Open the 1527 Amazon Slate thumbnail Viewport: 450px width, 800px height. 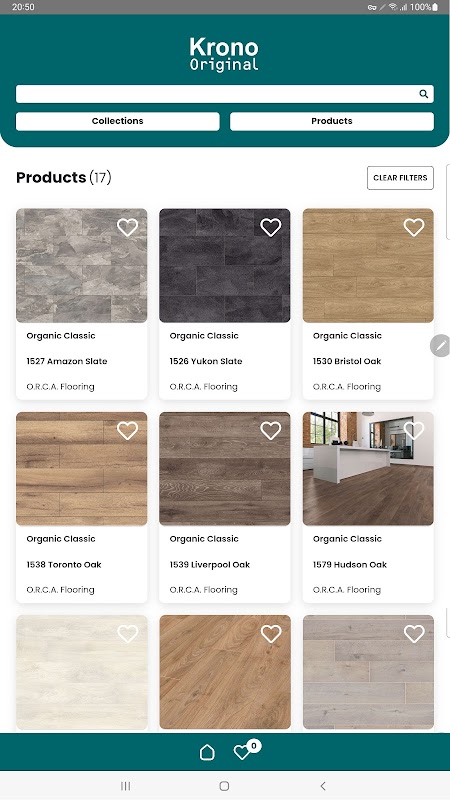82,265
